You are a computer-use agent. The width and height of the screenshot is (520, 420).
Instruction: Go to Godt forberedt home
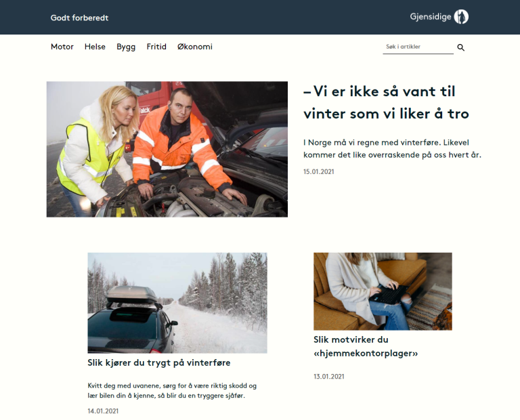(79, 18)
